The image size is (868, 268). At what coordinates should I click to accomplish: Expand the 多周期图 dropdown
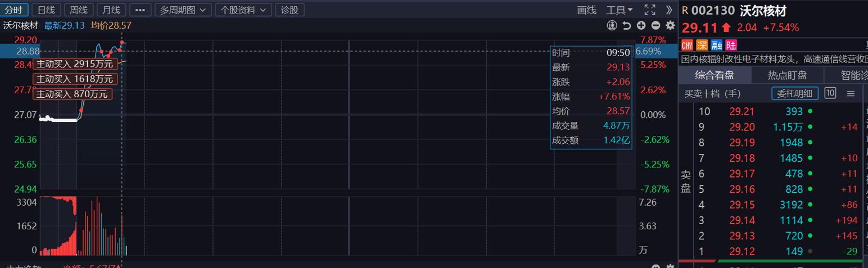[x=183, y=10]
